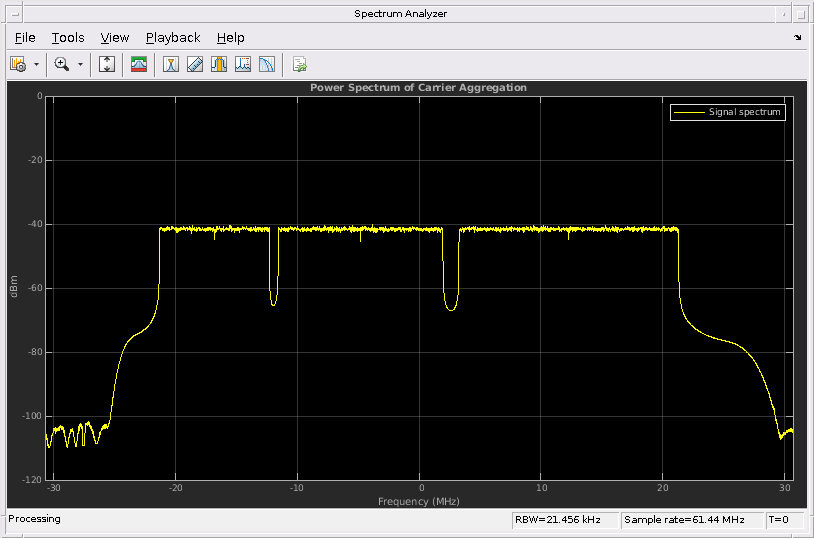This screenshot has height=538, width=814.
Task: Open the distortion measurements icon
Action: click(242, 64)
